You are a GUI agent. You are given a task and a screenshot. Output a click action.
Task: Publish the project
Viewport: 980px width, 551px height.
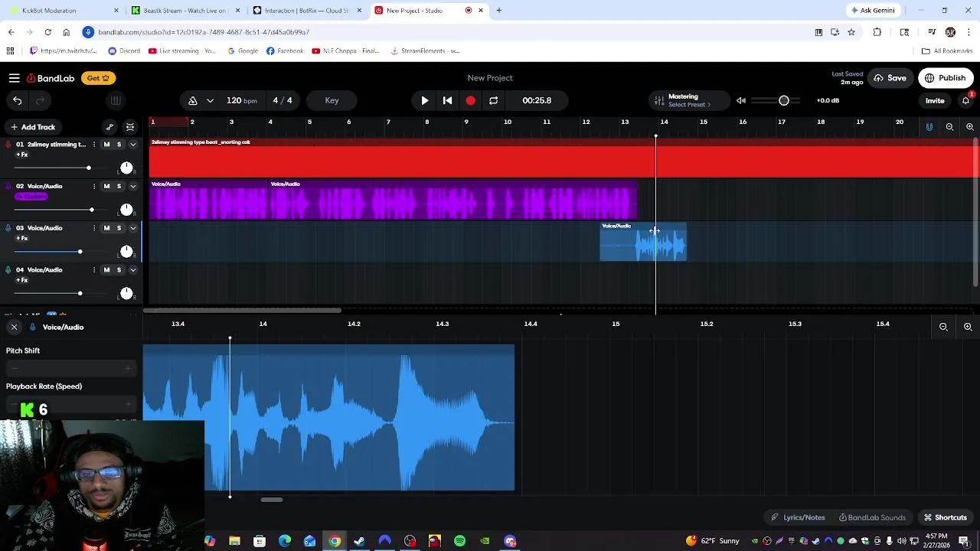(946, 78)
